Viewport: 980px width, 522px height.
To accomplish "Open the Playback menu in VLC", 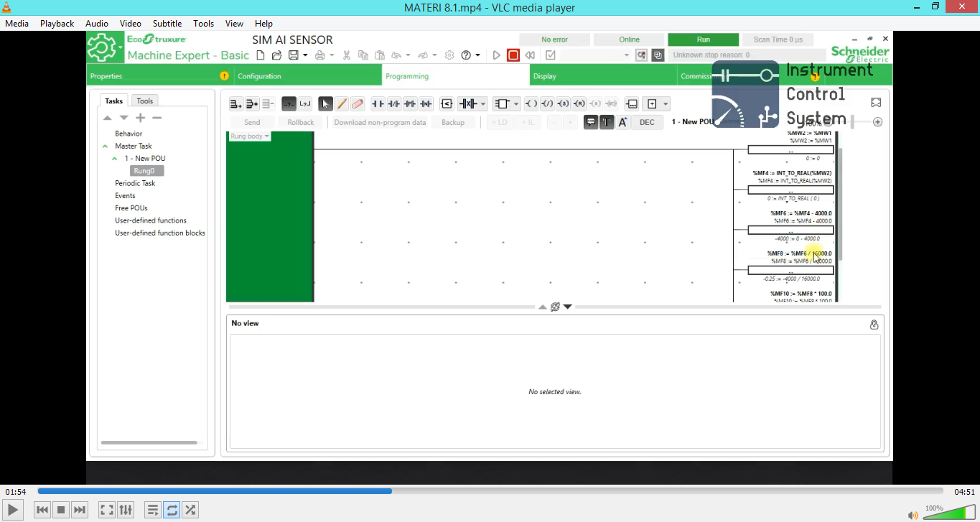I will pyautogui.click(x=57, y=24).
